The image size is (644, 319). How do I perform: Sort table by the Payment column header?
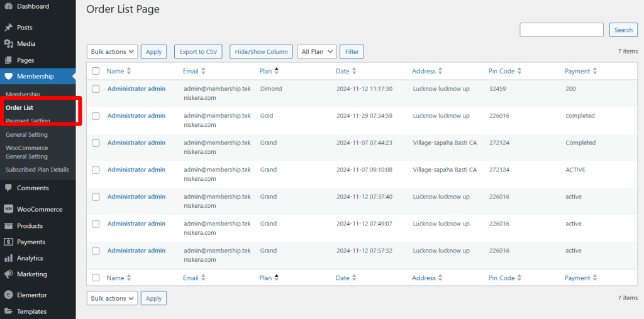[577, 72]
